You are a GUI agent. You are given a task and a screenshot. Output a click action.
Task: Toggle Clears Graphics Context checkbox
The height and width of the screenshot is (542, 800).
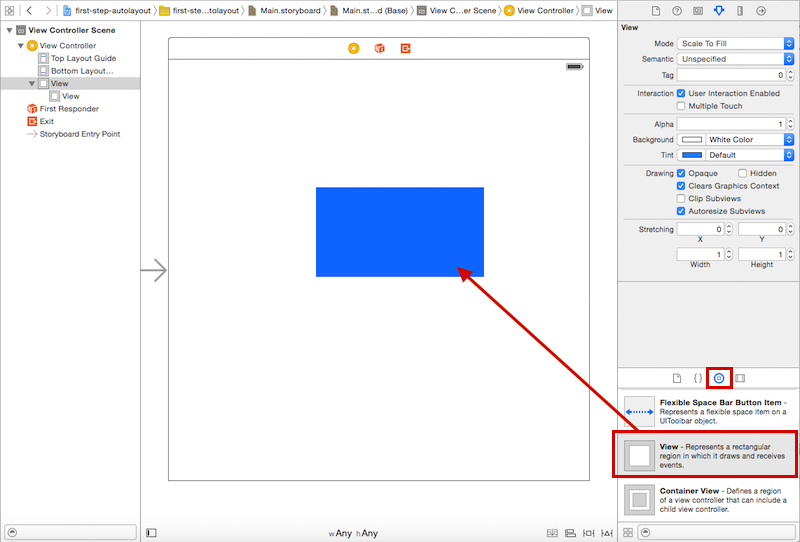681,186
